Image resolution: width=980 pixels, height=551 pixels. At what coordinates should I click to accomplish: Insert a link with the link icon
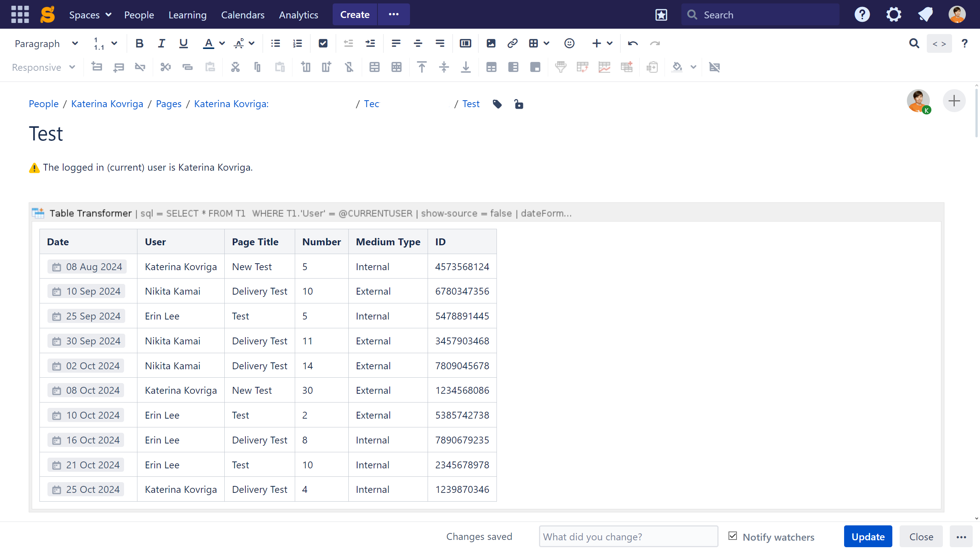point(512,44)
